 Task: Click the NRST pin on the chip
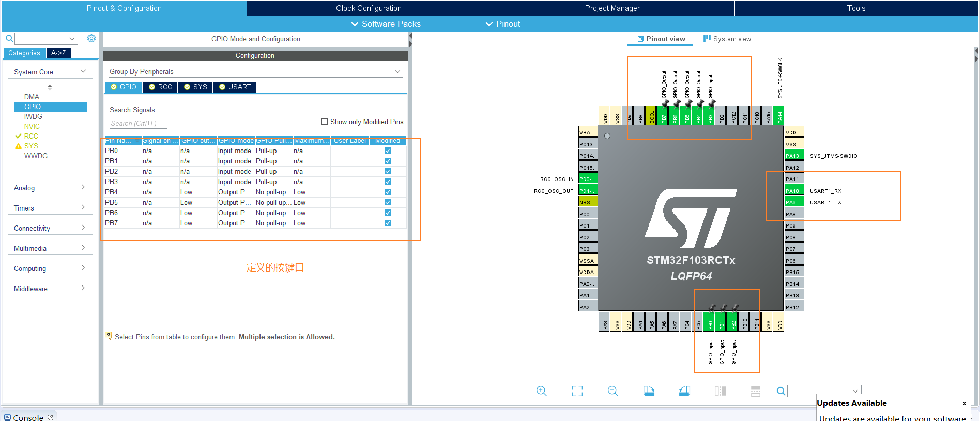pos(588,202)
